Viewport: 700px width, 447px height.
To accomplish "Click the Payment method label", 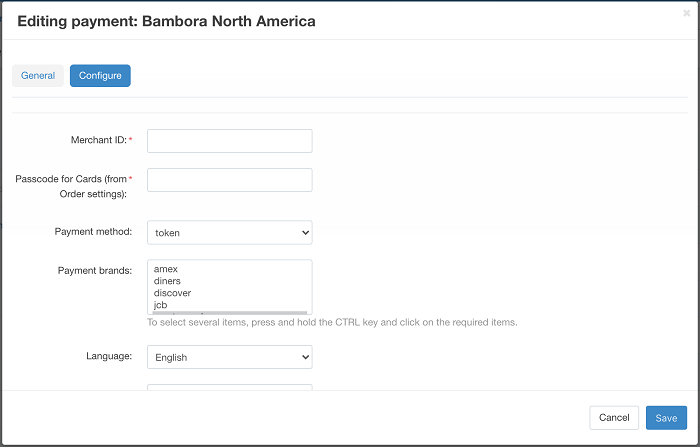I will [x=93, y=232].
